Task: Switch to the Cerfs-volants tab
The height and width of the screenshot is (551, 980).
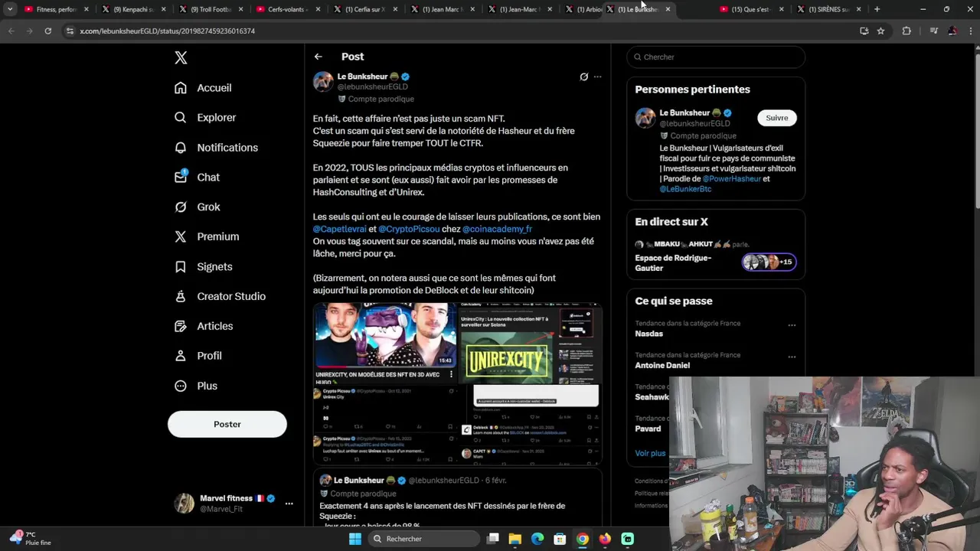Action: pos(287,9)
